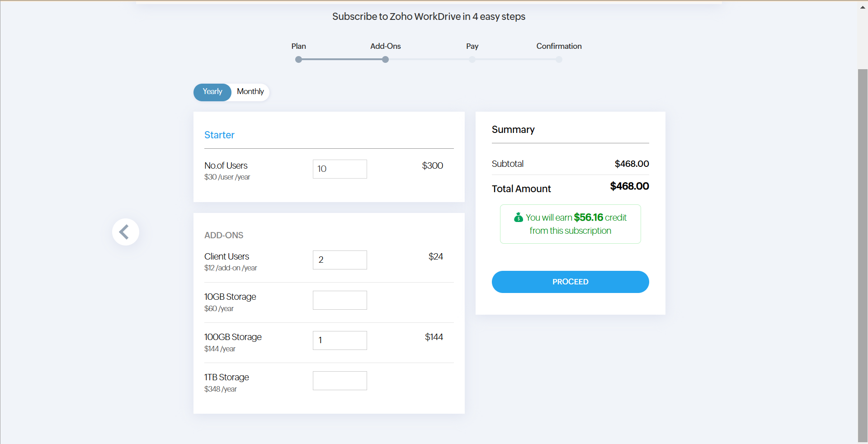
Task: Click the scrollbar up arrow
Action: 863,7
